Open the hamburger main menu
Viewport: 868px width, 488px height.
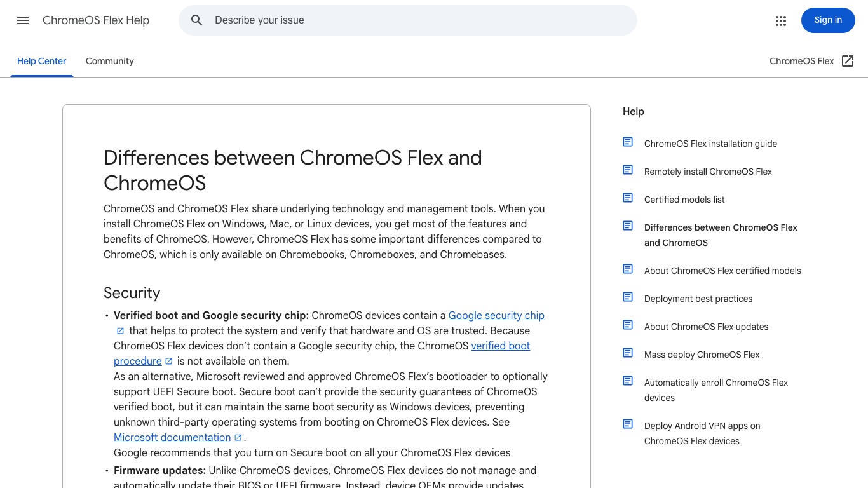pos(23,20)
